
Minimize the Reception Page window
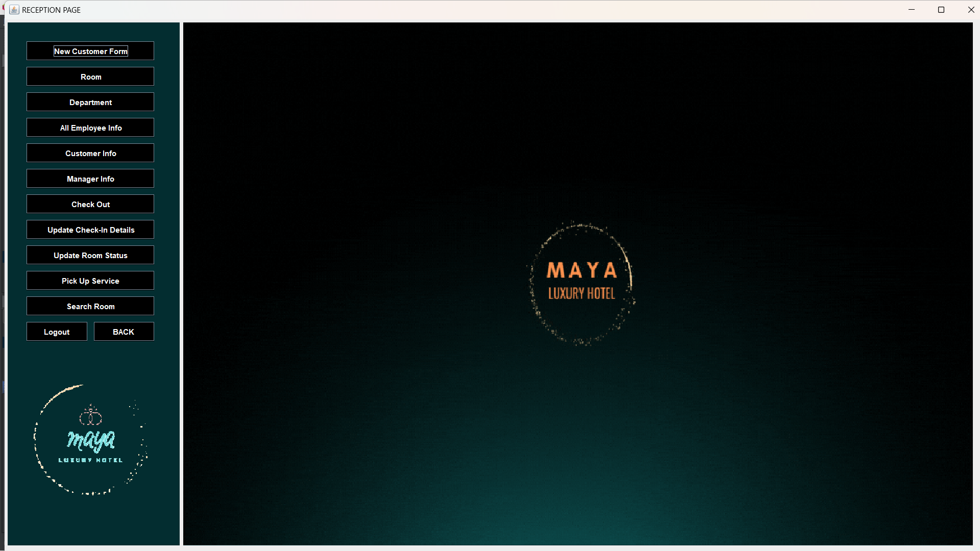pyautogui.click(x=912, y=10)
